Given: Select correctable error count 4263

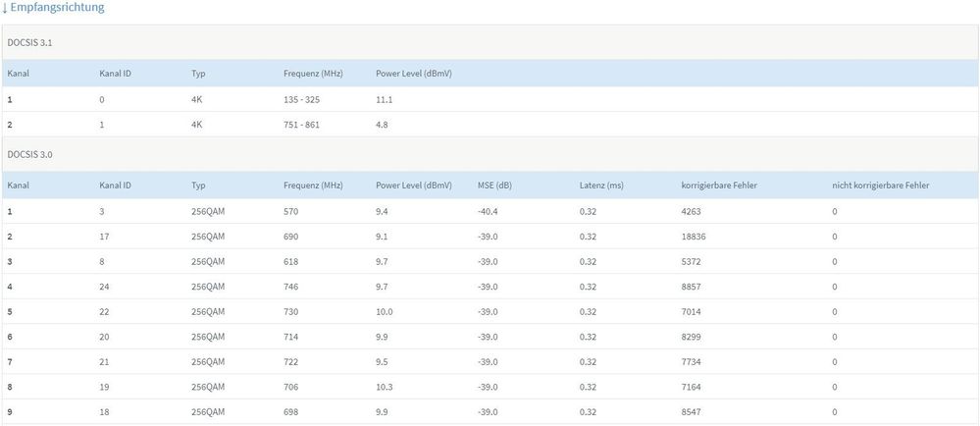Looking at the screenshot, I should point(692,211).
